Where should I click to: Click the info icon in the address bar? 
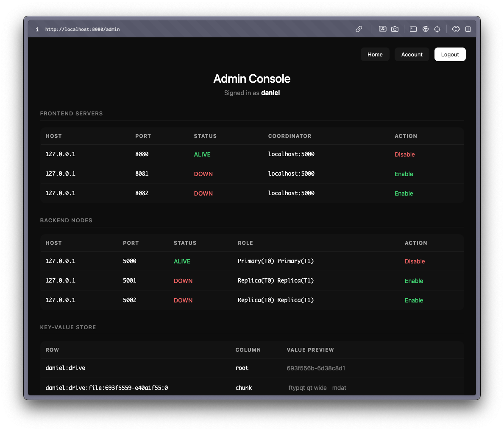(37, 29)
